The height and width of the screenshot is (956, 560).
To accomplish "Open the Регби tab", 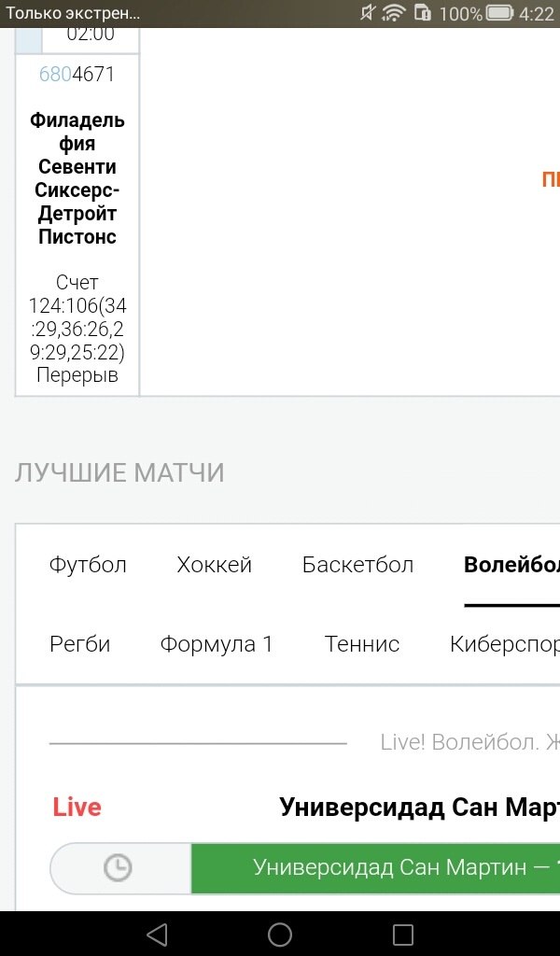I will [80, 644].
